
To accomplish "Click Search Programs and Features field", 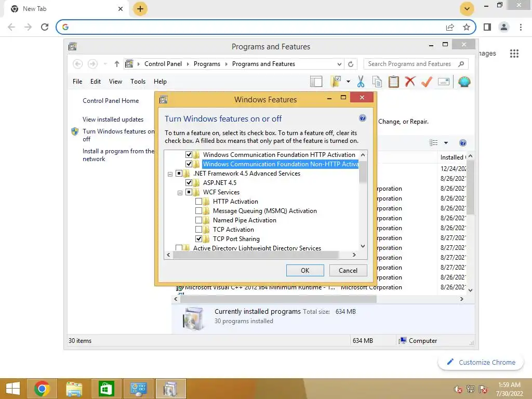I will pyautogui.click(x=410, y=64).
